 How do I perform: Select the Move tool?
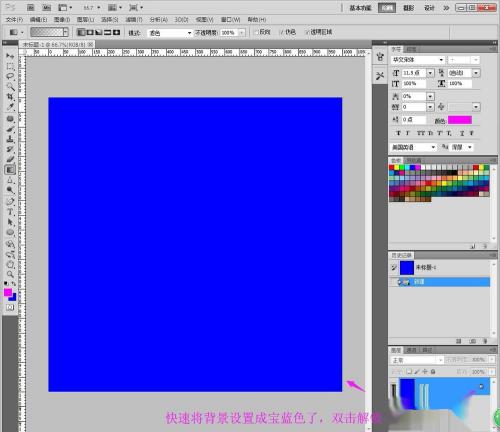click(10, 56)
